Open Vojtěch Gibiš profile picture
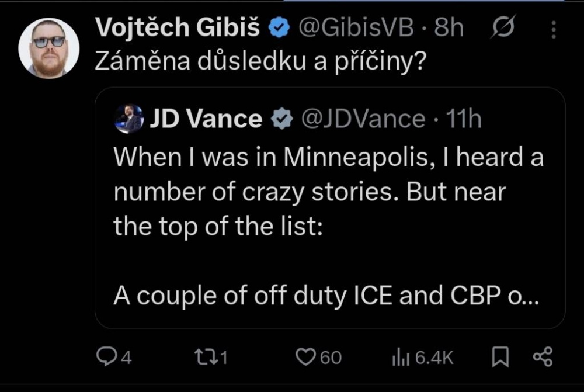The image size is (584, 392). 48,48
